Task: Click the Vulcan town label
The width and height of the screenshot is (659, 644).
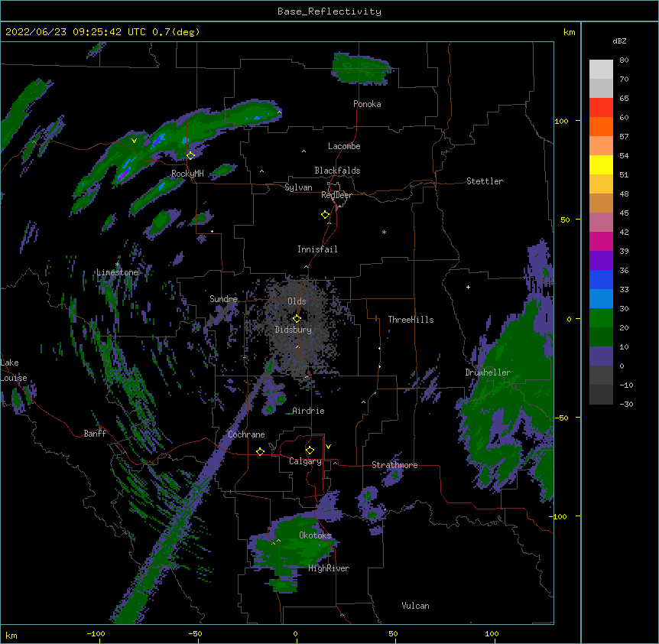Action: (415, 606)
